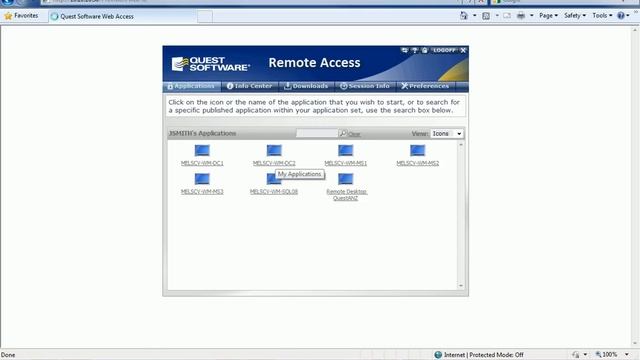Open the MELSCV-WM-MS2 name link

pyautogui.click(x=418, y=163)
